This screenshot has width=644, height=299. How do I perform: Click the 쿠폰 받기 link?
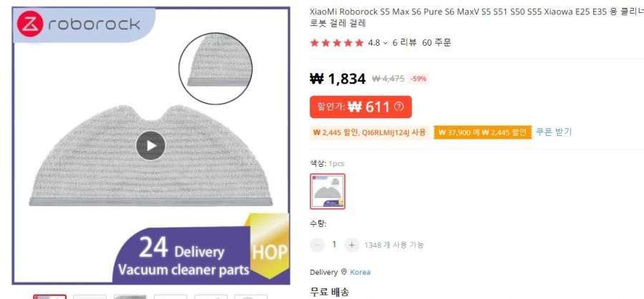pyautogui.click(x=553, y=132)
